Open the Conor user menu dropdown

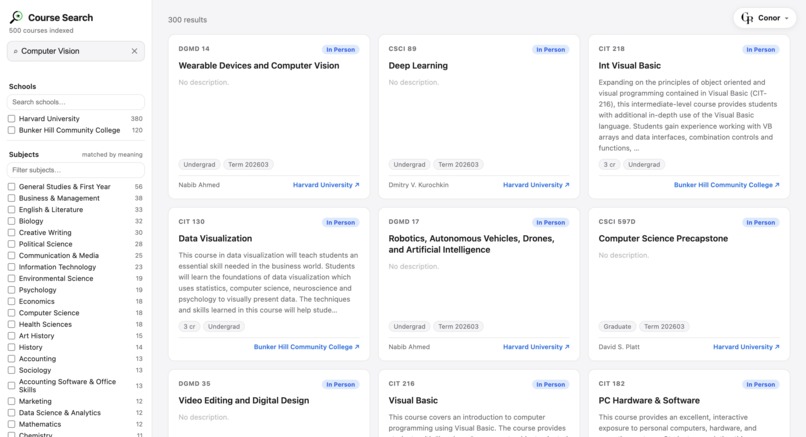[x=765, y=18]
